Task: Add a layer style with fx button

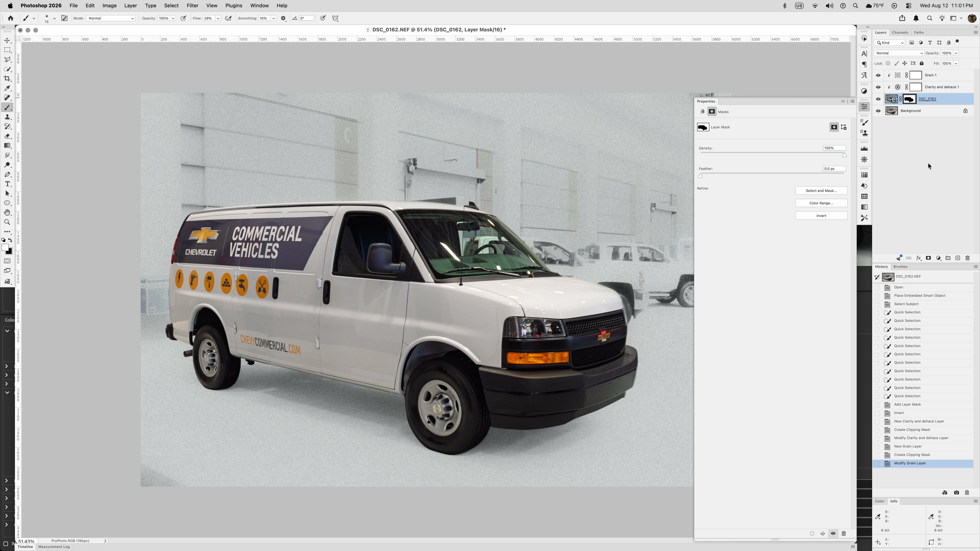Action: click(x=918, y=258)
